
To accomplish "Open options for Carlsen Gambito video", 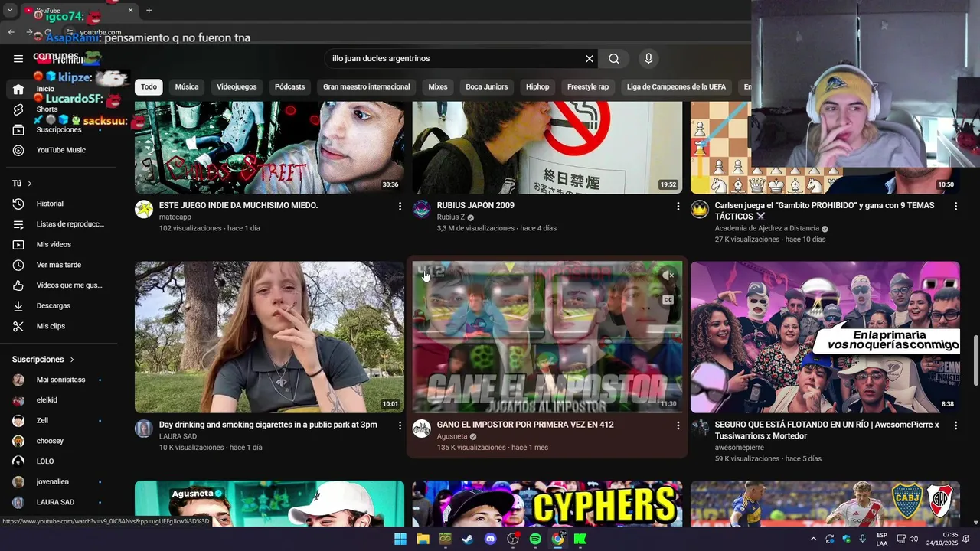I will pyautogui.click(x=955, y=206).
